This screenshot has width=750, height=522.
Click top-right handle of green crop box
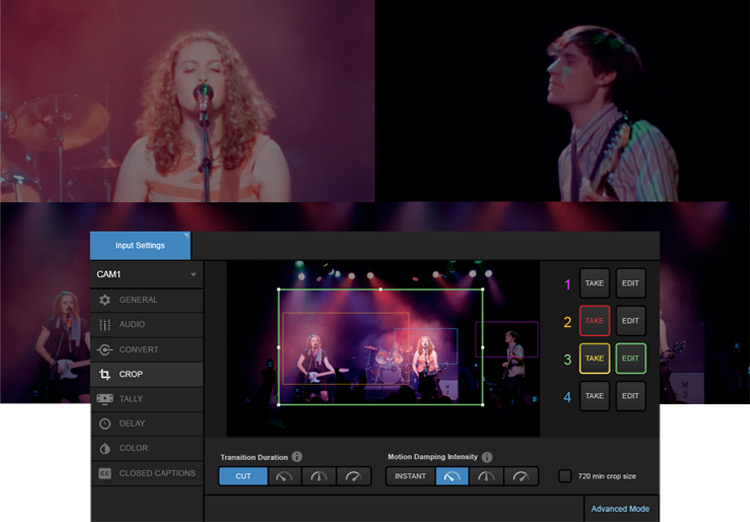pos(482,290)
